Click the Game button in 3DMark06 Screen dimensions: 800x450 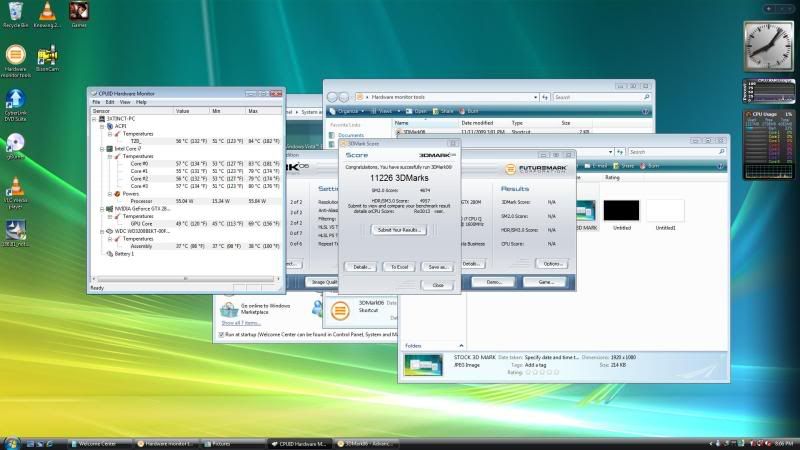point(545,282)
